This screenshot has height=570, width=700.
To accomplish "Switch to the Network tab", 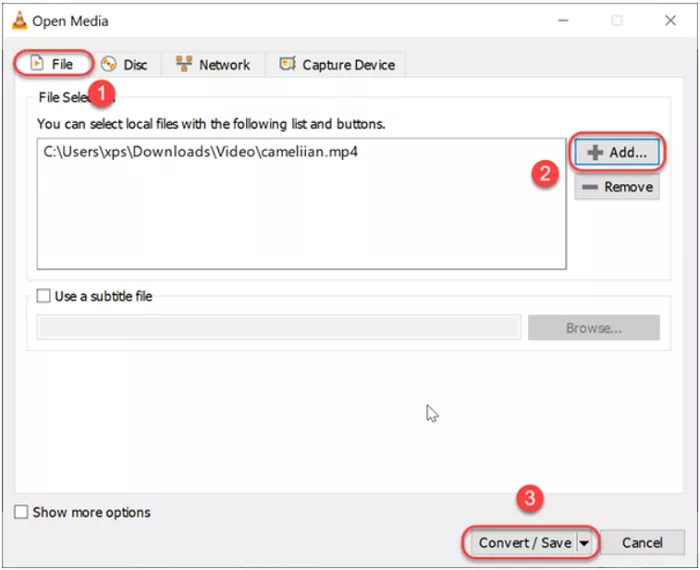I will point(213,65).
